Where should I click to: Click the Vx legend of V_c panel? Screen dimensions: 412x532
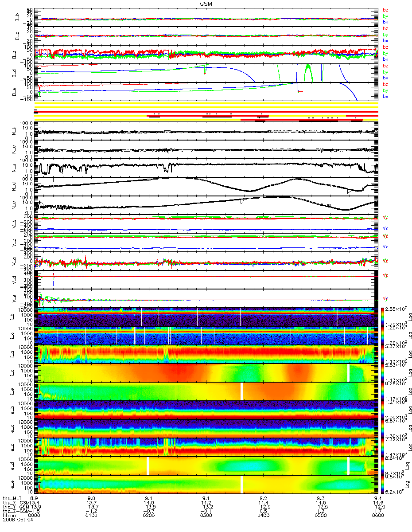click(x=385, y=246)
